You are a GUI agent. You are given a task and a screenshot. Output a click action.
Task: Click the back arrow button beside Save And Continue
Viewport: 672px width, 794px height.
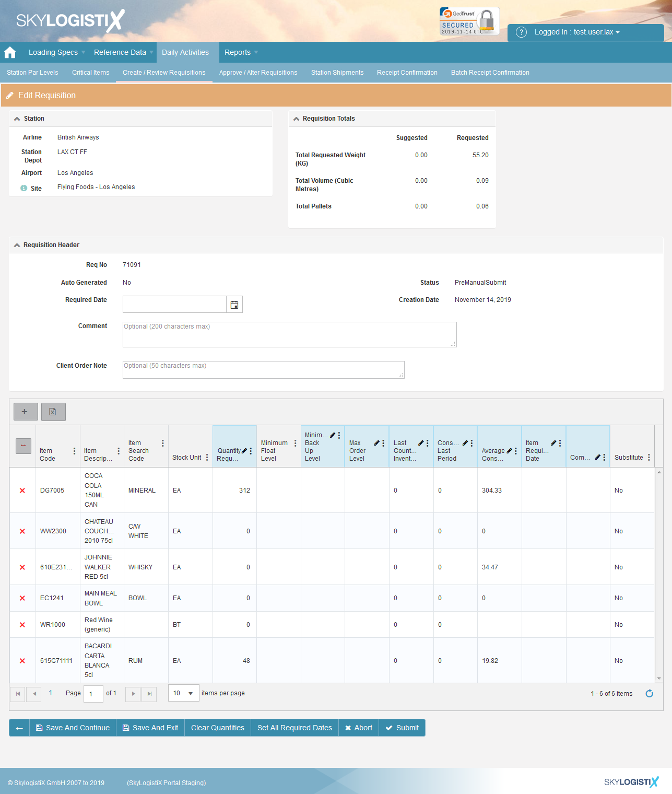[x=19, y=728]
